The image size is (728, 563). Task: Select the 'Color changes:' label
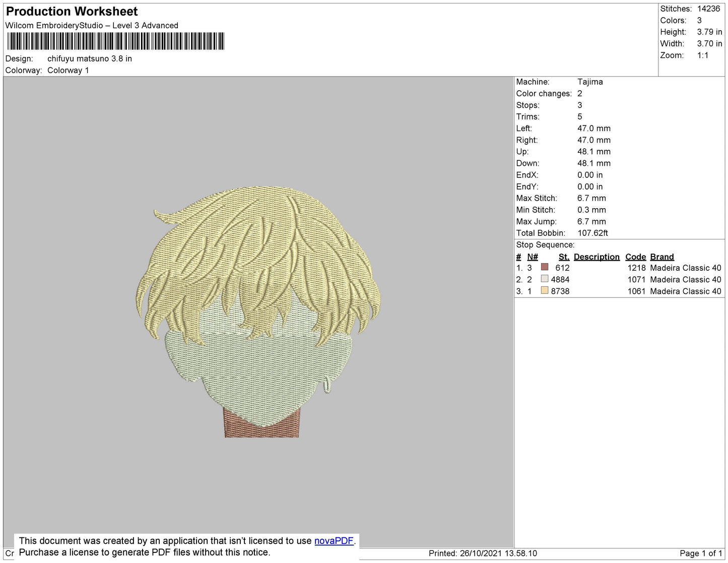[x=544, y=94]
